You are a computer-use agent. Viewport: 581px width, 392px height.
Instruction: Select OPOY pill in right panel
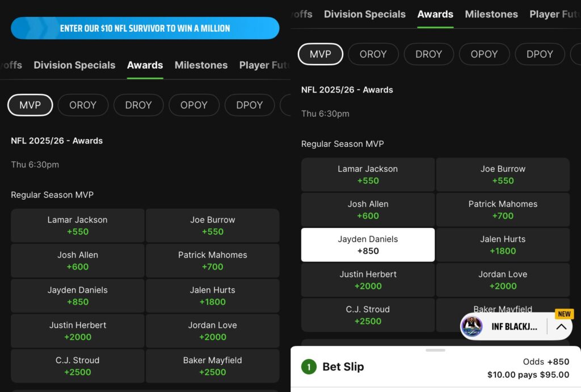point(485,54)
